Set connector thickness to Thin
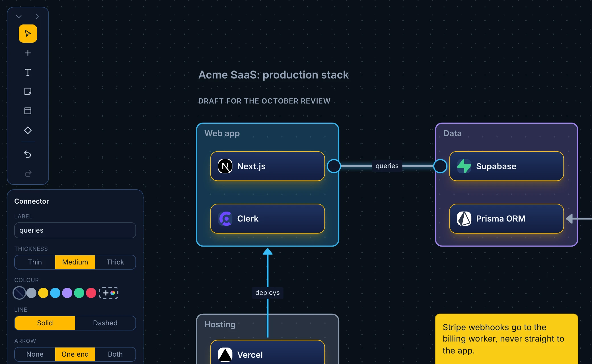The image size is (592, 364). click(x=35, y=262)
